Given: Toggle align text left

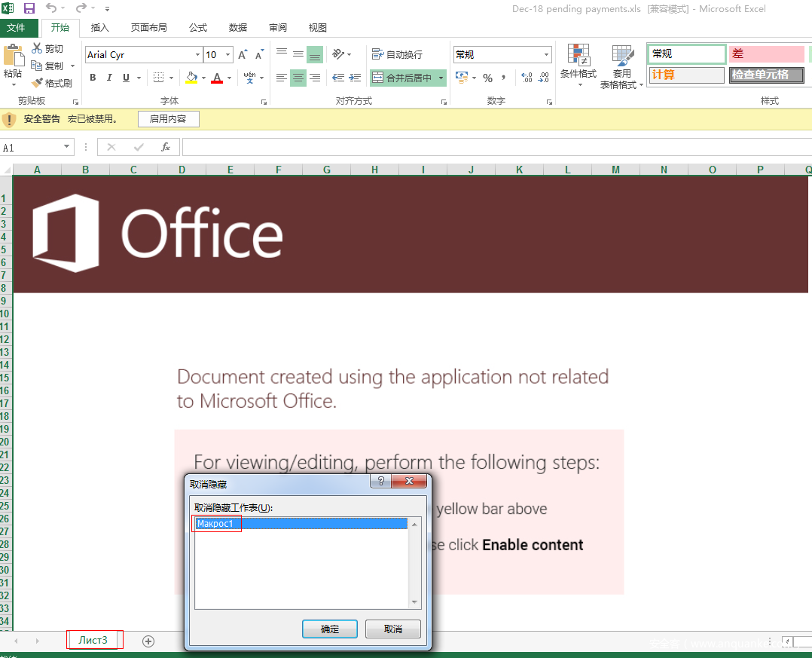Looking at the screenshot, I should (x=282, y=78).
